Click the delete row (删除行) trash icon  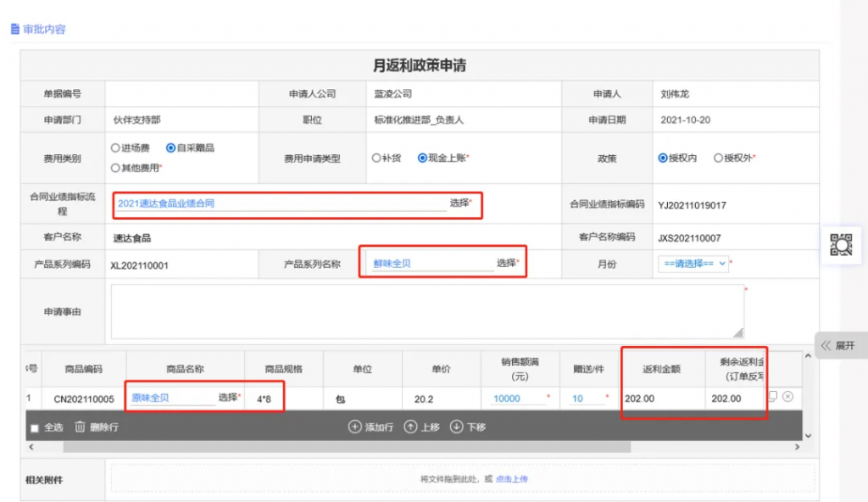[x=81, y=427]
